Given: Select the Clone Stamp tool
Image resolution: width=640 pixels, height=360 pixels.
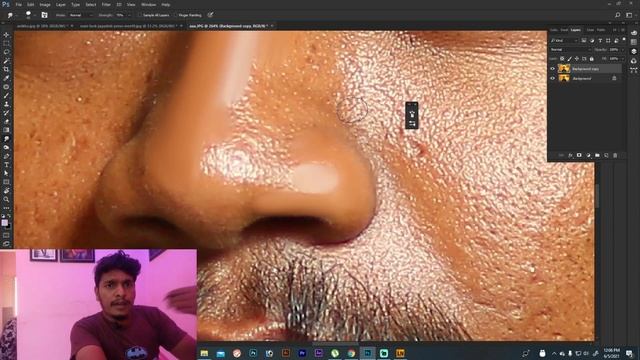Looking at the screenshot, I should pyautogui.click(x=6, y=104).
